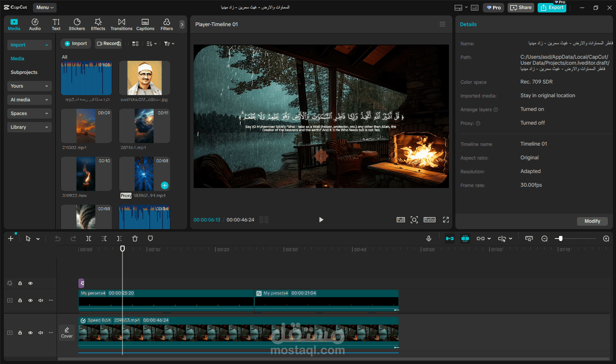Viewport: 616px width, 364px height.
Task: Start voice recording with microphone icon
Action: coord(429,239)
